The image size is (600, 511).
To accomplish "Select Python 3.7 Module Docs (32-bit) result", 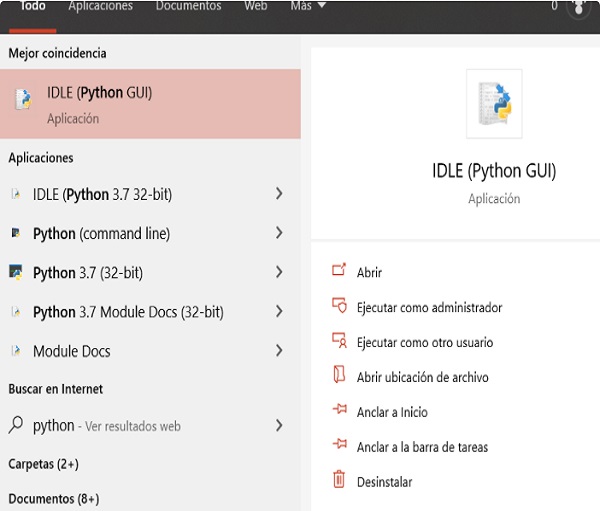I will point(150,312).
